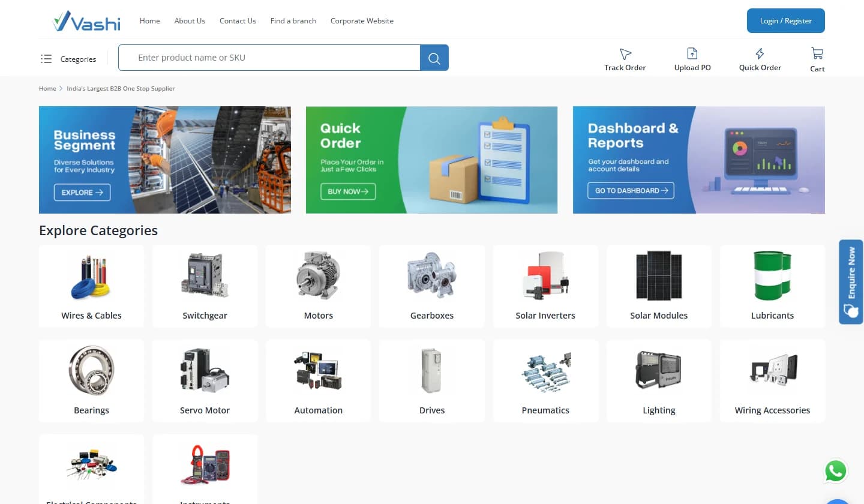Viewport: 864px width, 504px height.
Task: Click BUY NOW on Quick Order banner
Action: pyautogui.click(x=348, y=191)
